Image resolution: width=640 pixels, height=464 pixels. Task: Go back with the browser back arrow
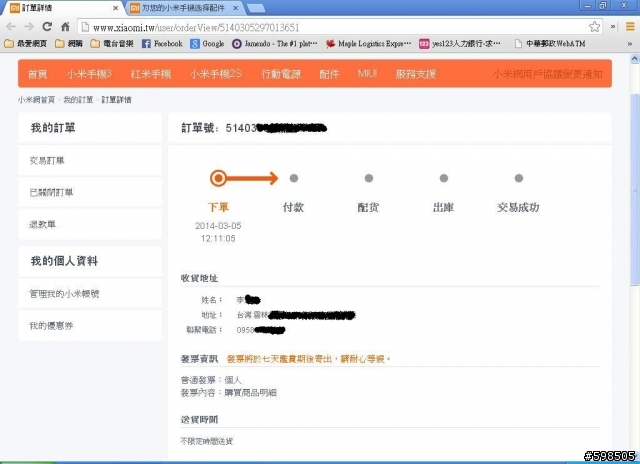click(x=11, y=27)
